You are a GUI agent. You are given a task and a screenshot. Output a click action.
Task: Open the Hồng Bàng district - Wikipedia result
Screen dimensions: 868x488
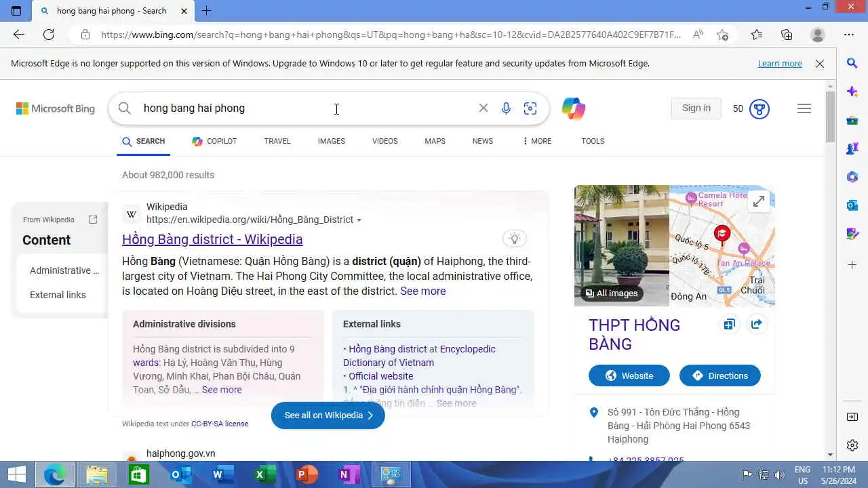pos(212,239)
